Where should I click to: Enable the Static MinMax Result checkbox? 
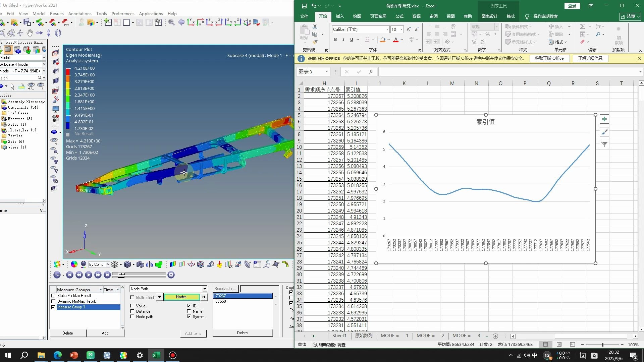click(53, 296)
